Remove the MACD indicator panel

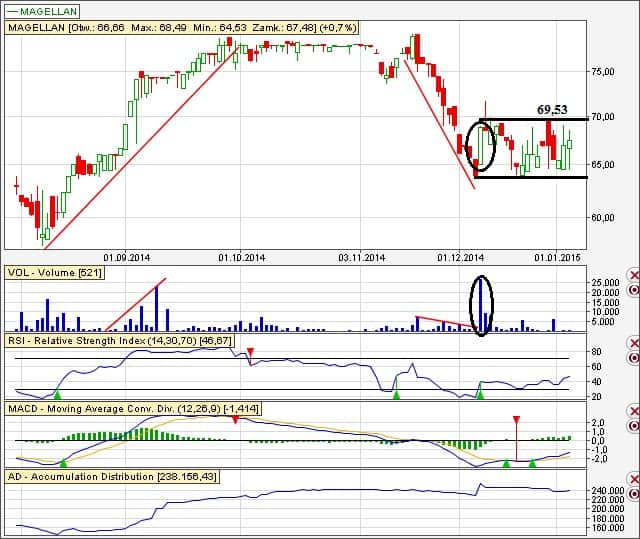point(634,411)
